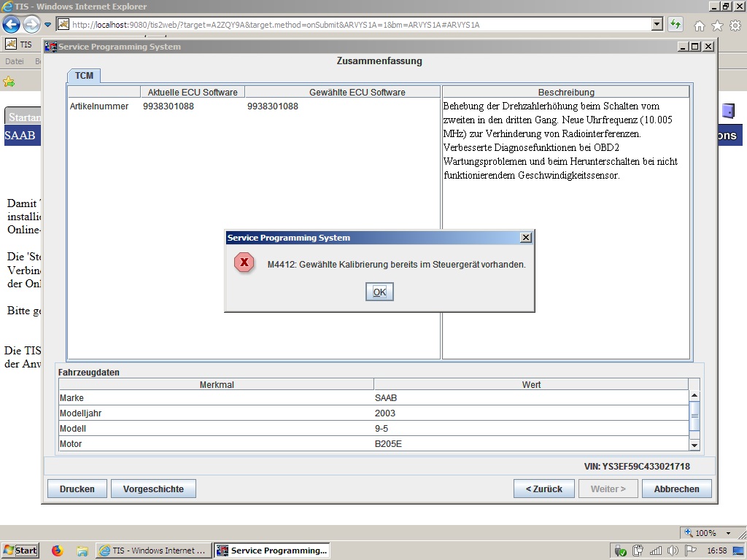The image size is (747, 560).
Task: Close the error dialog with X
Action: tap(525, 237)
